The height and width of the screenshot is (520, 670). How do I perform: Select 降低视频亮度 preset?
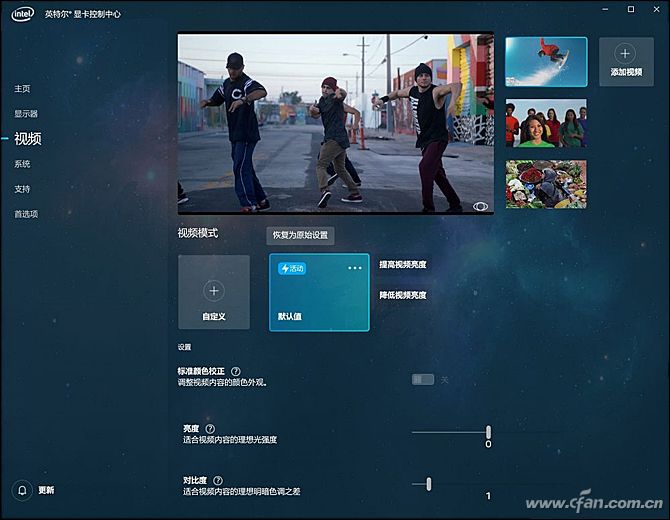click(x=403, y=295)
